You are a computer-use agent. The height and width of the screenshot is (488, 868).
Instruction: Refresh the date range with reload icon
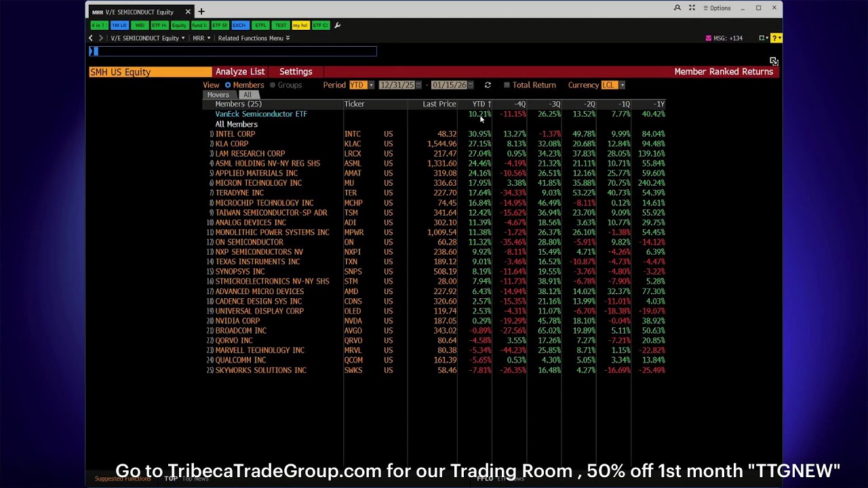tap(488, 85)
